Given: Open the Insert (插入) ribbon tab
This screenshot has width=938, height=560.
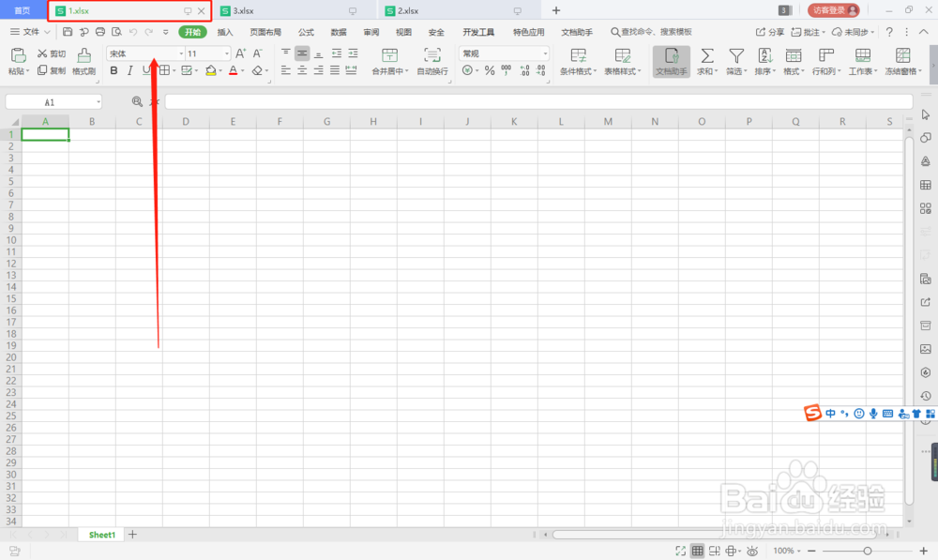Looking at the screenshot, I should [225, 32].
